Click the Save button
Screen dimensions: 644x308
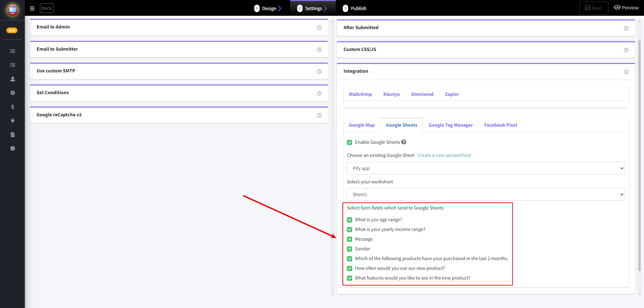[x=593, y=8]
